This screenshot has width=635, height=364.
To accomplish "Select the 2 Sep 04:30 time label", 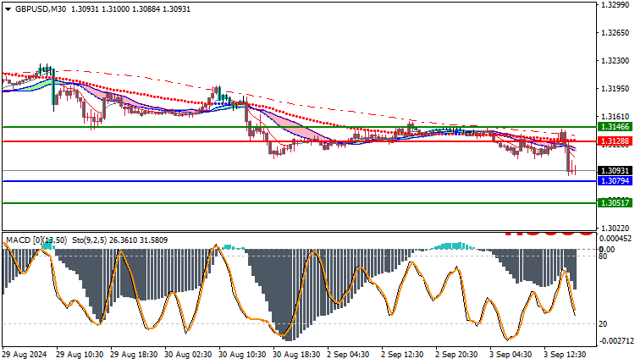I will point(348,355).
